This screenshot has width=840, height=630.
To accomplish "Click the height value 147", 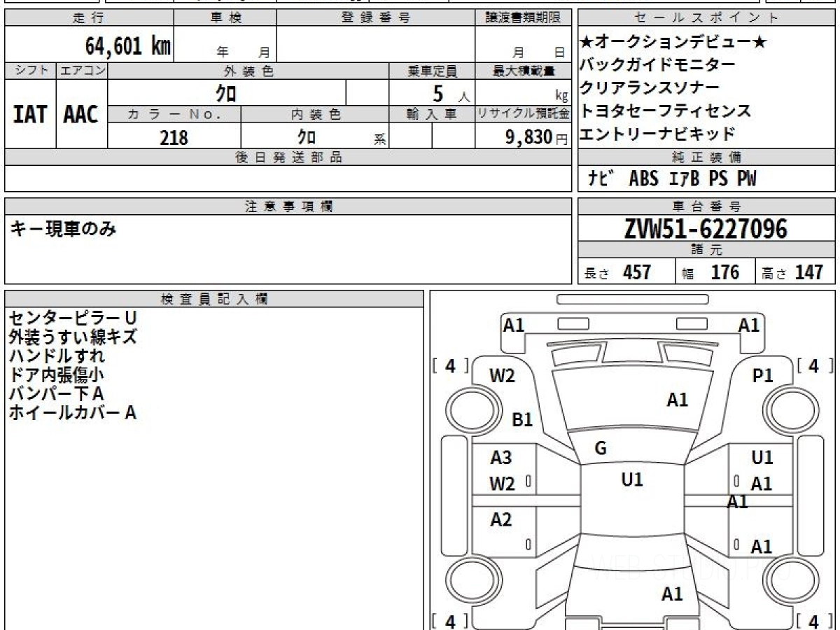I will 808,272.
